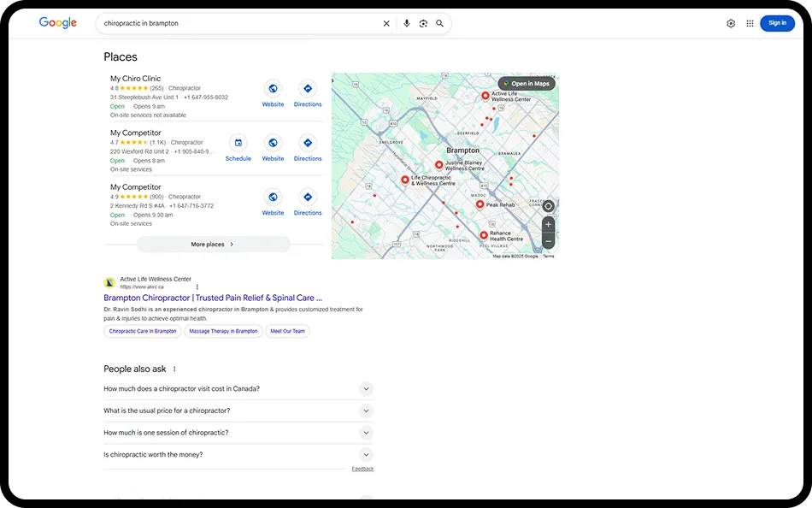Click the More places button

(213, 244)
